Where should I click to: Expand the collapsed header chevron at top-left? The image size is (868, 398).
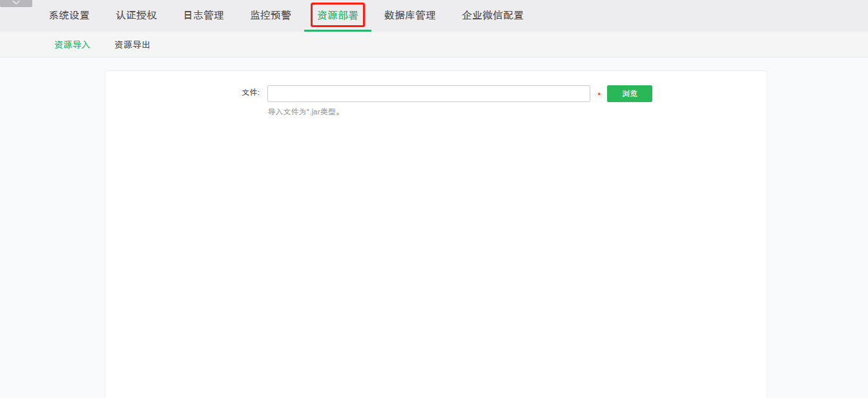coord(16,3)
